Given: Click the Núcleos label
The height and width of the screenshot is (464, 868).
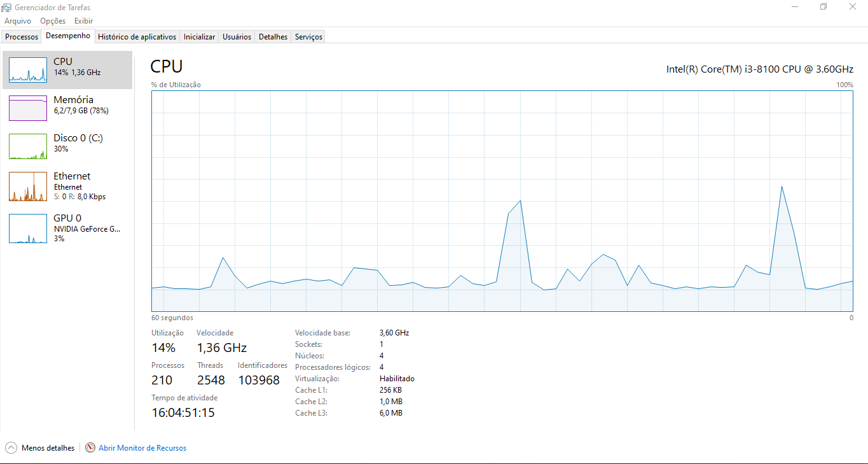Looking at the screenshot, I should coord(310,356).
